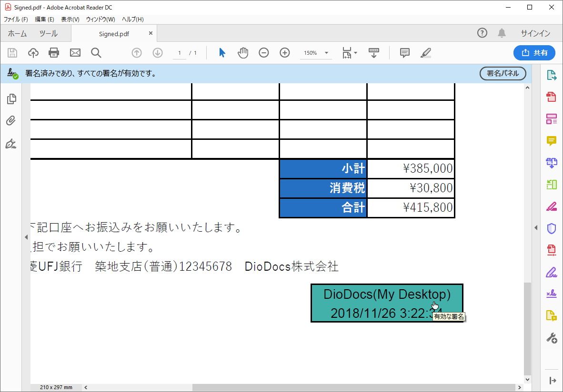This screenshot has height=392, width=563.
Task: Click the ¥385,000 subtotal value
Action: (428, 168)
